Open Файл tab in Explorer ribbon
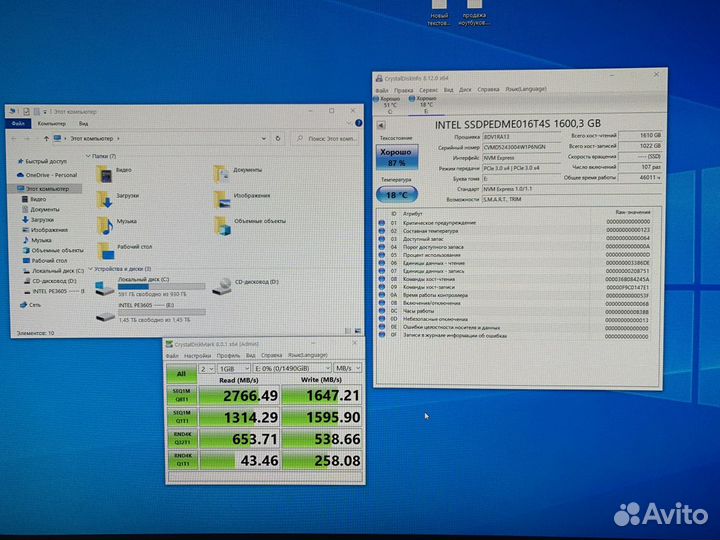 [x=18, y=123]
